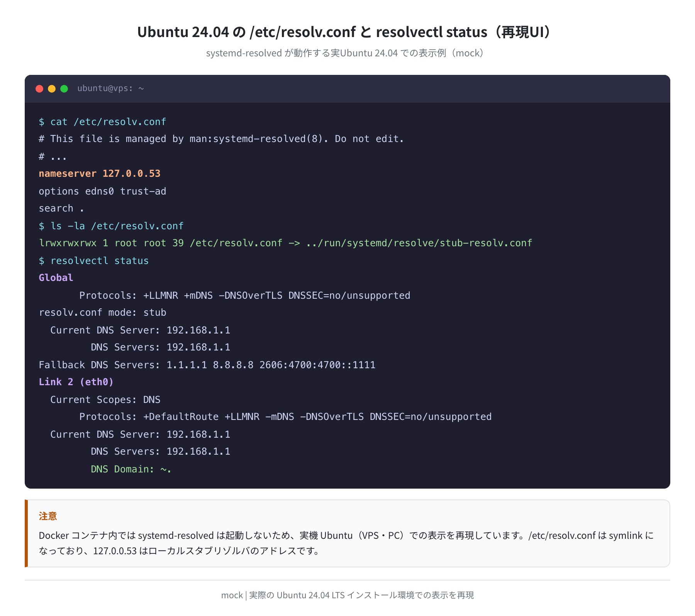
Task: Click the Protocols line starting "+LLMNR +mDNS"
Action: pos(245,296)
